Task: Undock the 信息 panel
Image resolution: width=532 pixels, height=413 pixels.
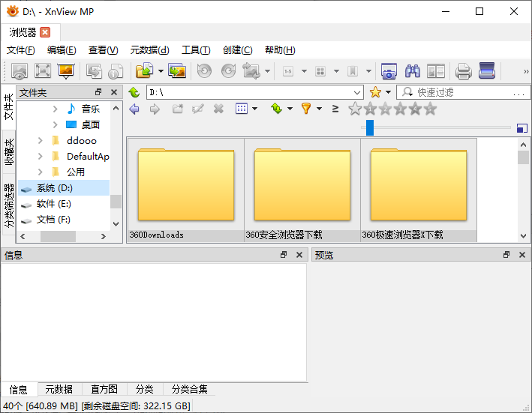Action: (284, 255)
